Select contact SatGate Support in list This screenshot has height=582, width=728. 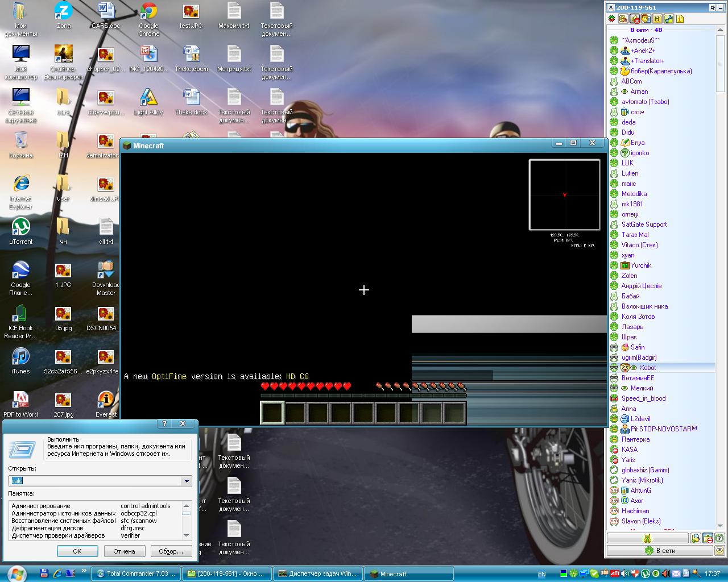pos(644,225)
